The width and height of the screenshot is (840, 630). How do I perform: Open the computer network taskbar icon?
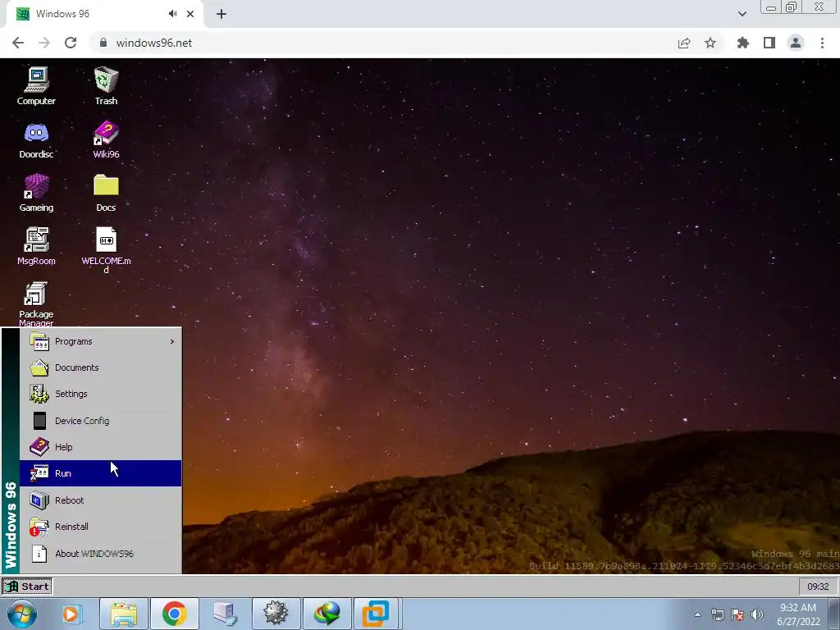[225, 614]
